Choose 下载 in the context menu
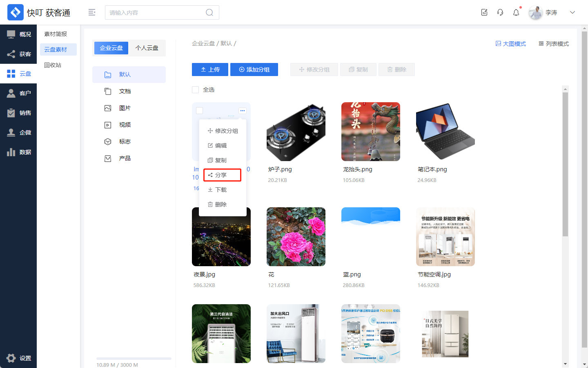Image resolution: width=588 pixels, height=368 pixels. pyautogui.click(x=223, y=190)
